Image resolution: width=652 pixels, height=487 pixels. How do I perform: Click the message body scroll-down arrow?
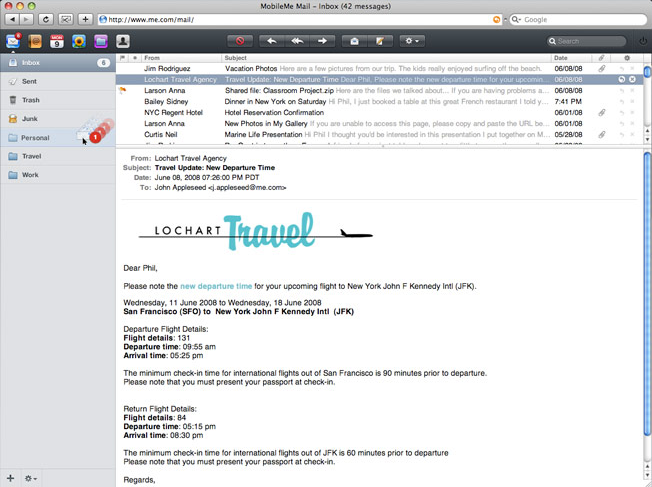(647, 475)
